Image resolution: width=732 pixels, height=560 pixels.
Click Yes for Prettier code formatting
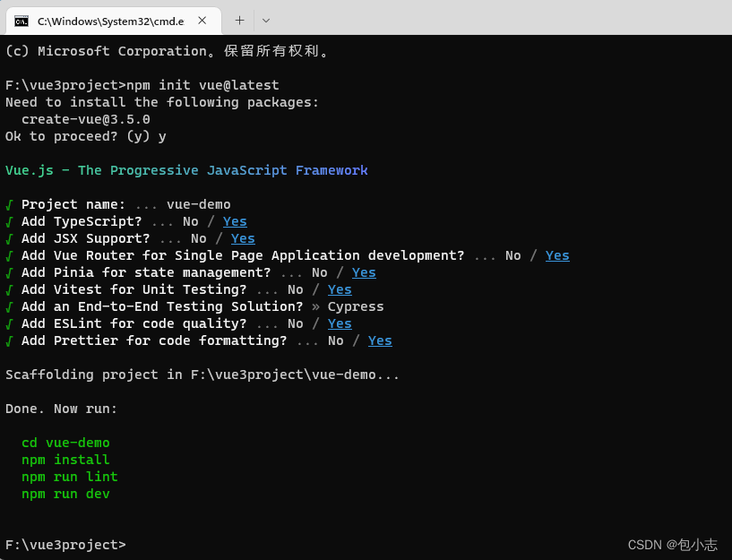[380, 340]
